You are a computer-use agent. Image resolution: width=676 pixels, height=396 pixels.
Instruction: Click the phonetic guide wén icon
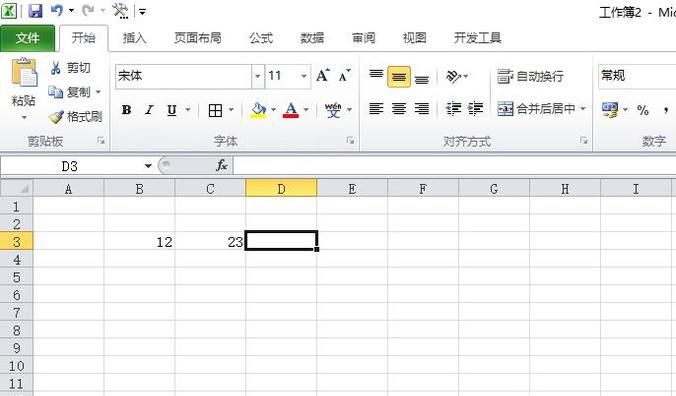(333, 110)
